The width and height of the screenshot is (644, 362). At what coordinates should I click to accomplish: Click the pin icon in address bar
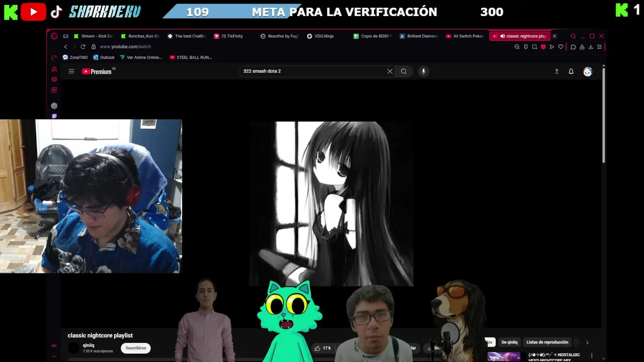tap(526, 47)
